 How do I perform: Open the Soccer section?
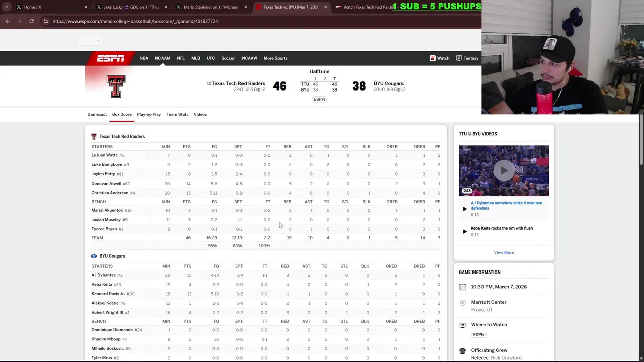tap(228, 58)
